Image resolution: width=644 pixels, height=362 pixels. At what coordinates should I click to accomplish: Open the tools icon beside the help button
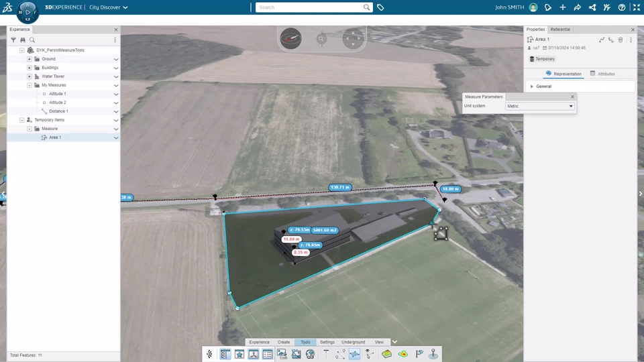pyautogui.click(x=607, y=7)
